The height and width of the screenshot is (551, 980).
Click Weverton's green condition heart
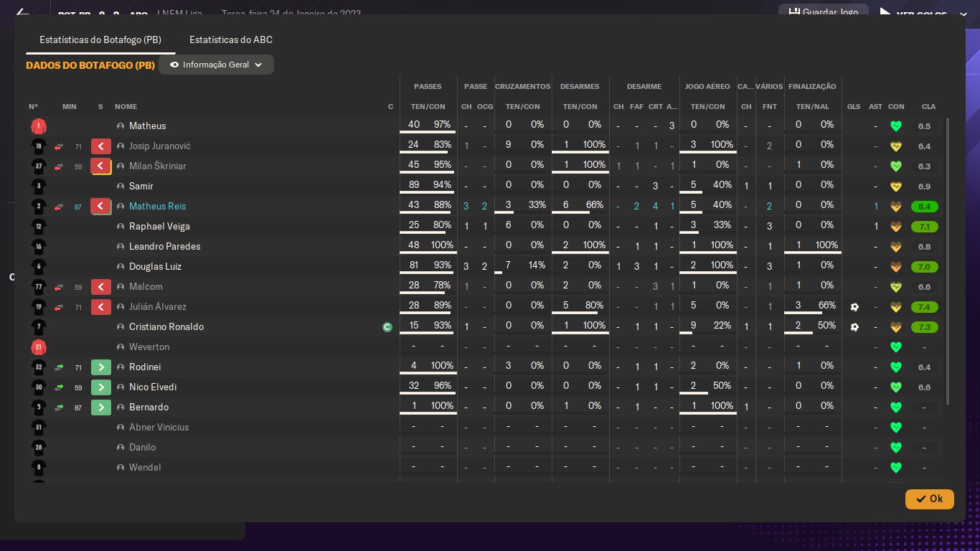(895, 347)
